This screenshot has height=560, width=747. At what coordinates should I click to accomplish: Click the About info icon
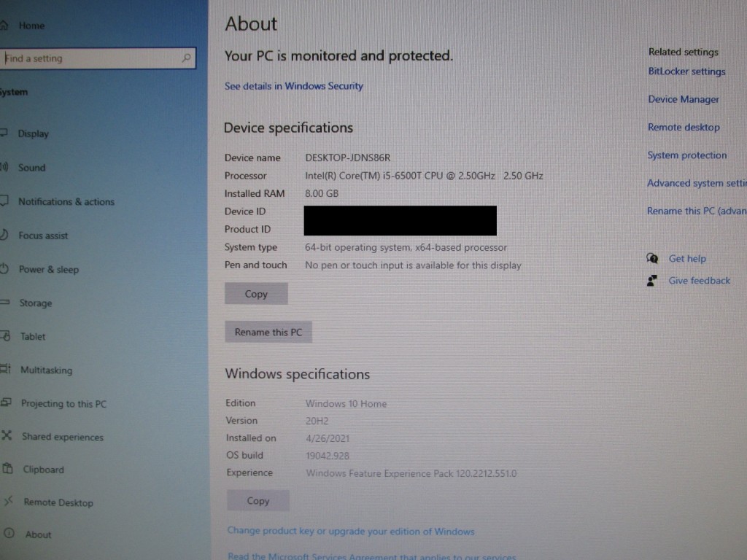[x=9, y=533]
